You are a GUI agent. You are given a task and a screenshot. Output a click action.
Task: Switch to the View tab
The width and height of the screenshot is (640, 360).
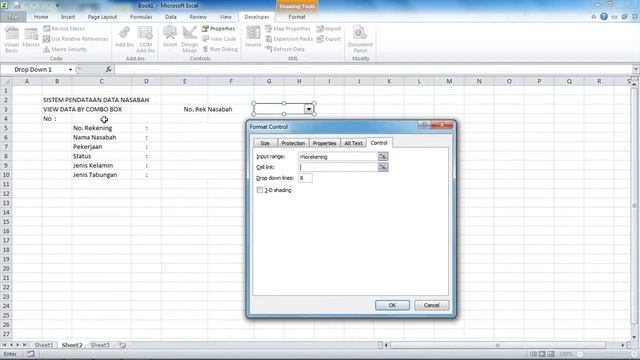tap(225, 17)
